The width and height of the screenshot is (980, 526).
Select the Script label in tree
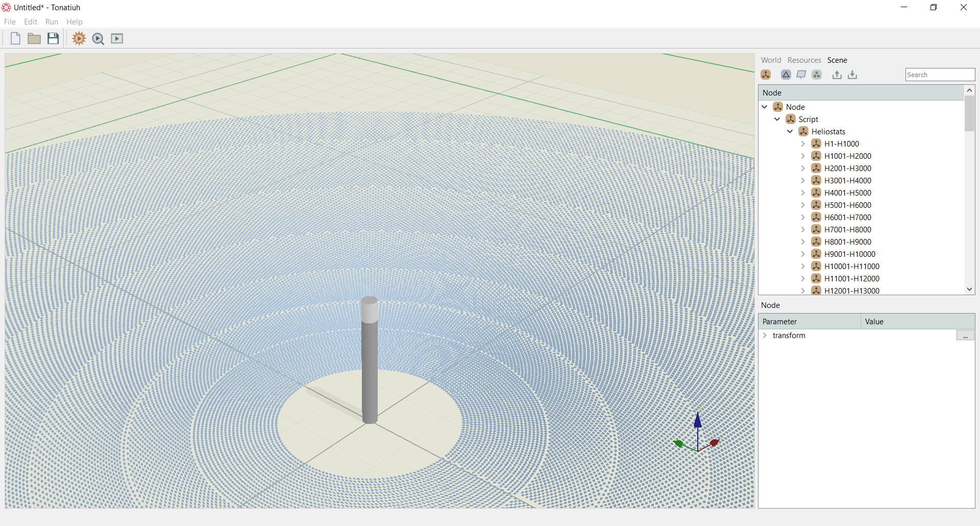[808, 119]
